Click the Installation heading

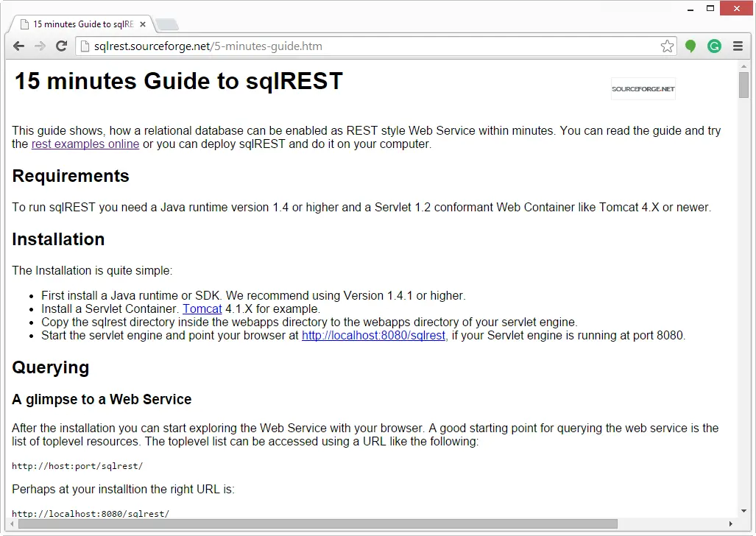click(58, 239)
